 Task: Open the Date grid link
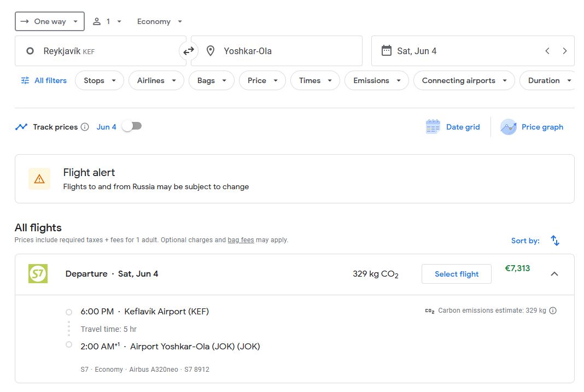point(463,127)
